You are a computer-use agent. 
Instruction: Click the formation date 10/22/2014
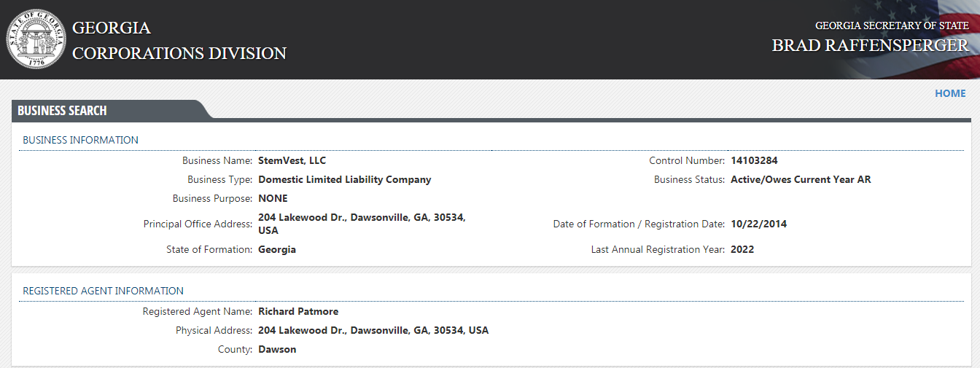click(x=758, y=224)
